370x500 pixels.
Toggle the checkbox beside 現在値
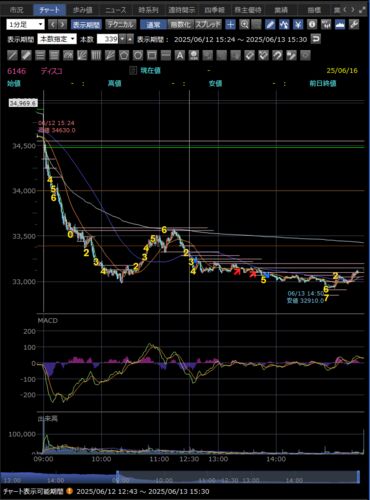[x=133, y=70]
